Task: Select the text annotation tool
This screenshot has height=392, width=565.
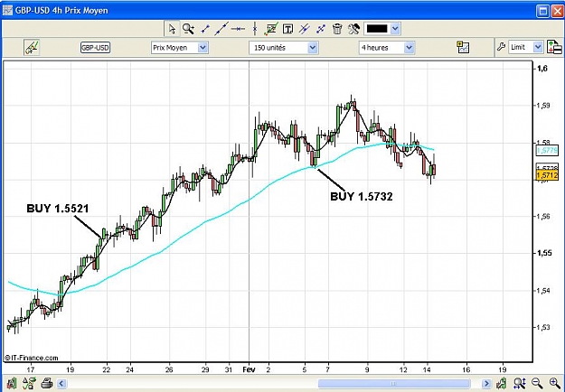Action: [287, 29]
